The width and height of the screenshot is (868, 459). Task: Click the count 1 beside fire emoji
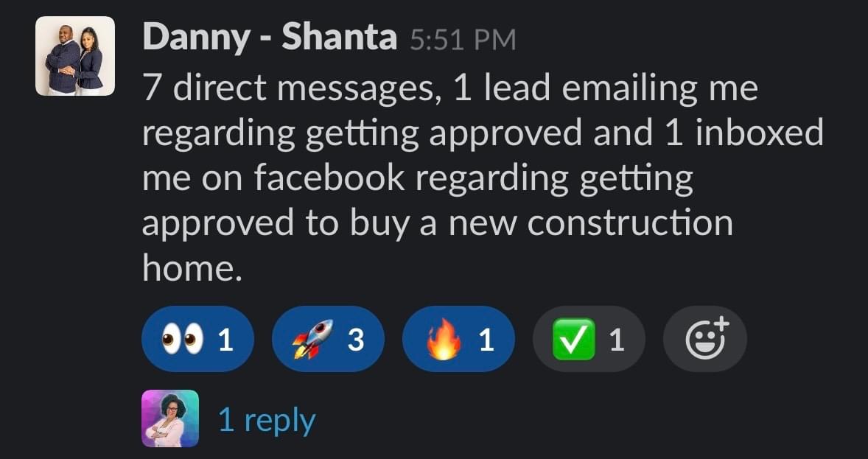point(486,340)
